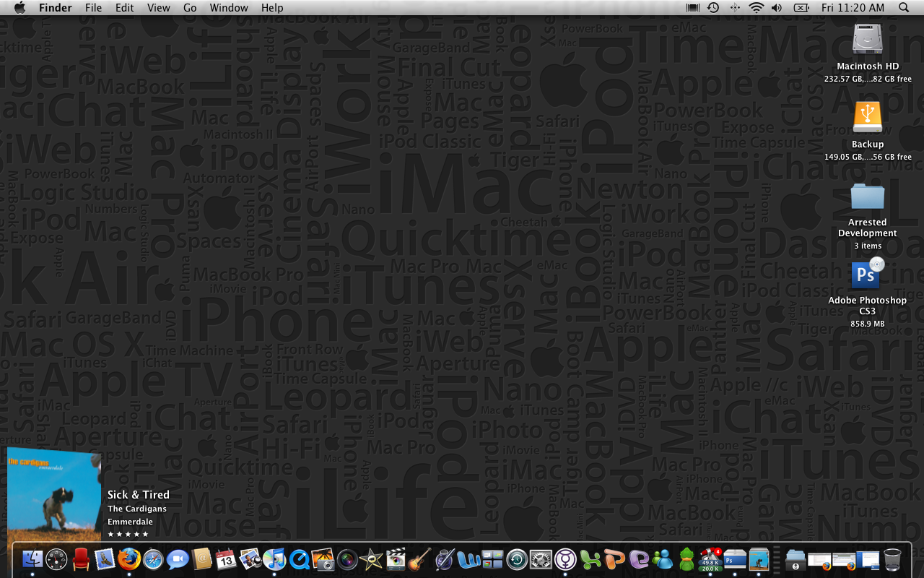
Task: Open Mail stamp icon in dock
Action: click(105, 559)
